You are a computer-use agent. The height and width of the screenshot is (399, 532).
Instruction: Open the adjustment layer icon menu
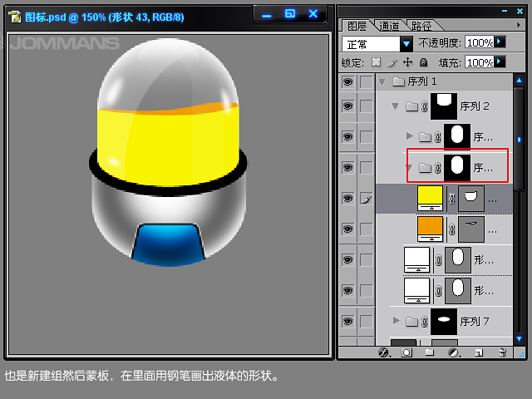454,352
